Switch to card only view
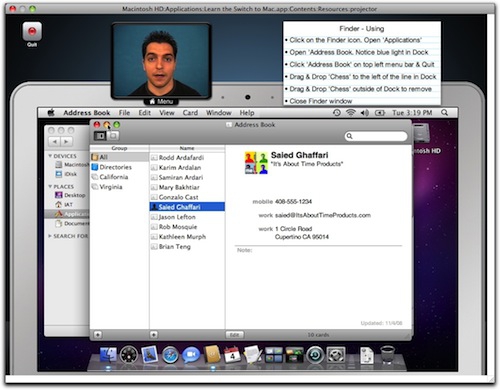500x390 pixels. [113, 136]
